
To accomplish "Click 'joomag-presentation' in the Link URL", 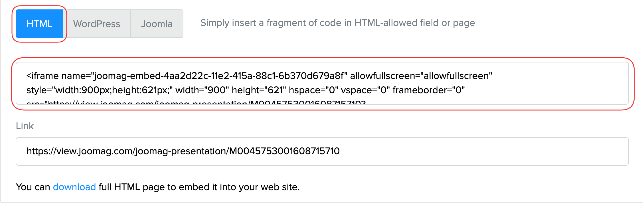I will pos(181,151).
